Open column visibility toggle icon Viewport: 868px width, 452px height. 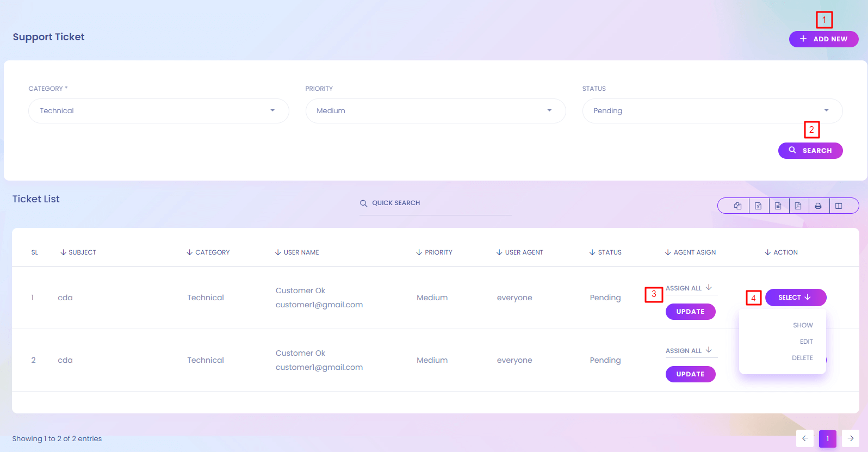pyautogui.click(x=839, y=206)
